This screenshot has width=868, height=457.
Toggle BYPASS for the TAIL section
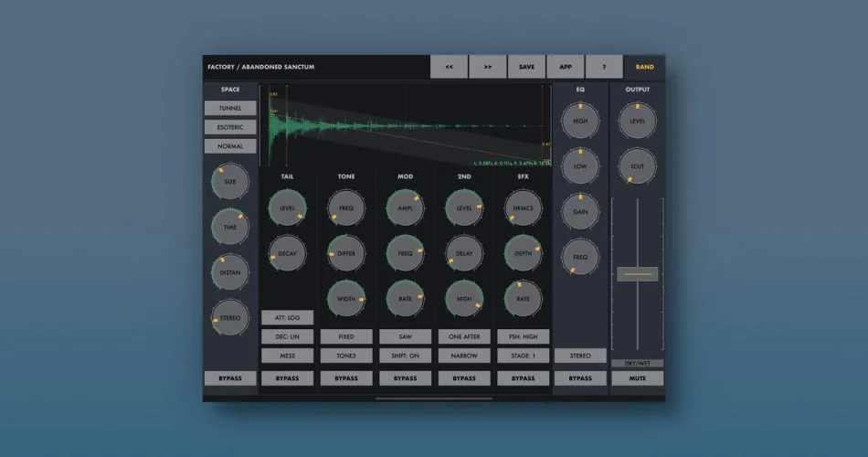287,378
